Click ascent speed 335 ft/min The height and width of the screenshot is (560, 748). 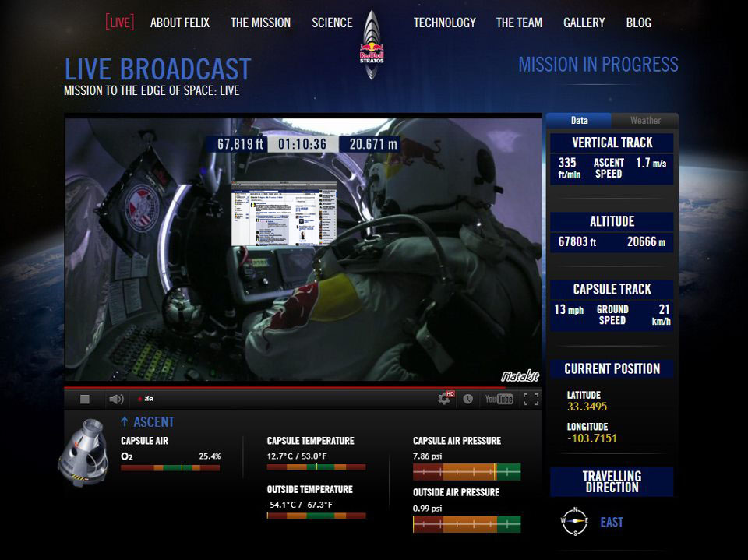569,168
